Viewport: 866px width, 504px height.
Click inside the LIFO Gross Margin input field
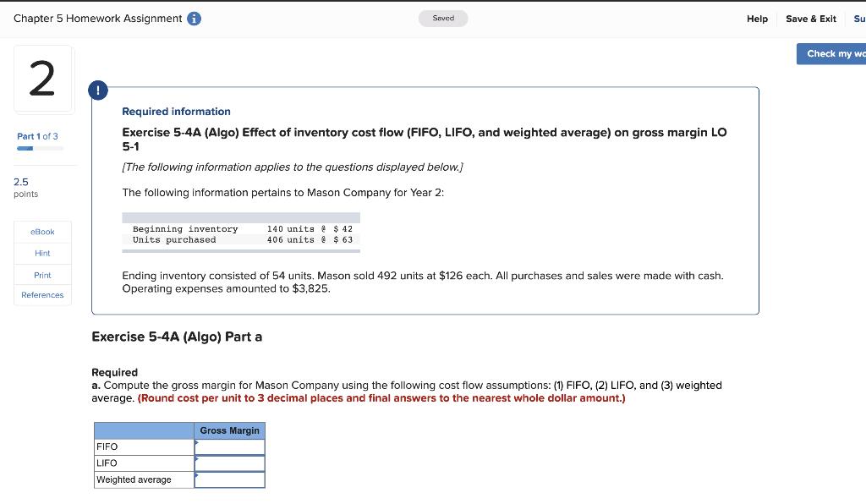[x=230, y=463]
